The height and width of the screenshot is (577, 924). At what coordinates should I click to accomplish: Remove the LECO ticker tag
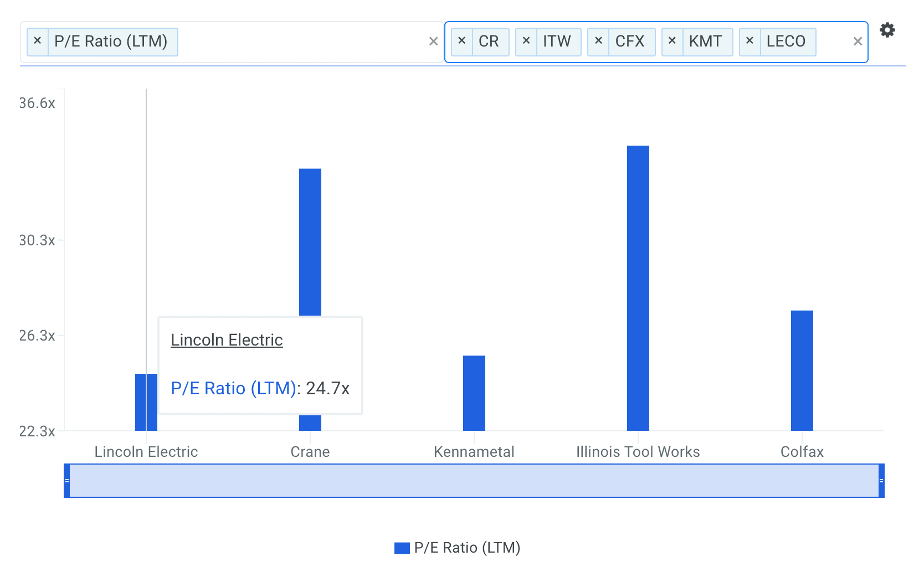750,42
